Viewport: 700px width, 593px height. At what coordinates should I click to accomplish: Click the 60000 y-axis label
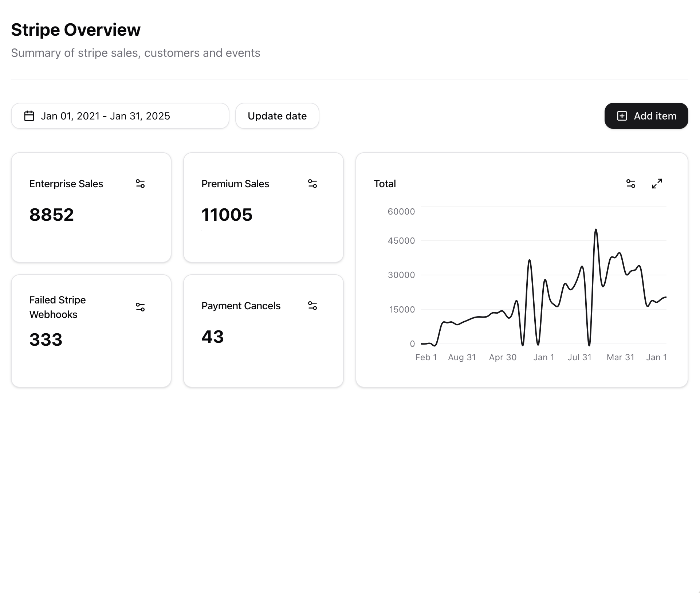pos(401,212)
